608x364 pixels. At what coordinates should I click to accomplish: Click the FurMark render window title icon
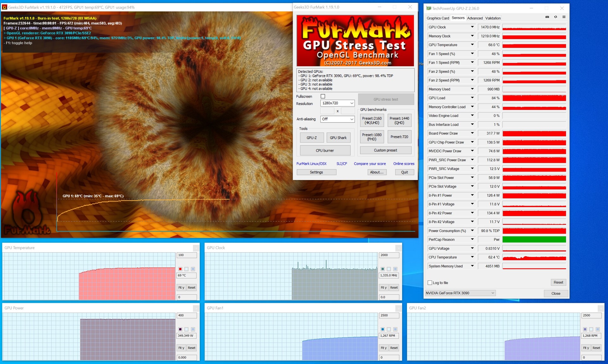(4, 7)
